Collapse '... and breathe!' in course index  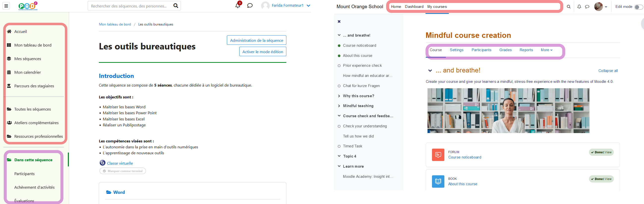[339, 35]
